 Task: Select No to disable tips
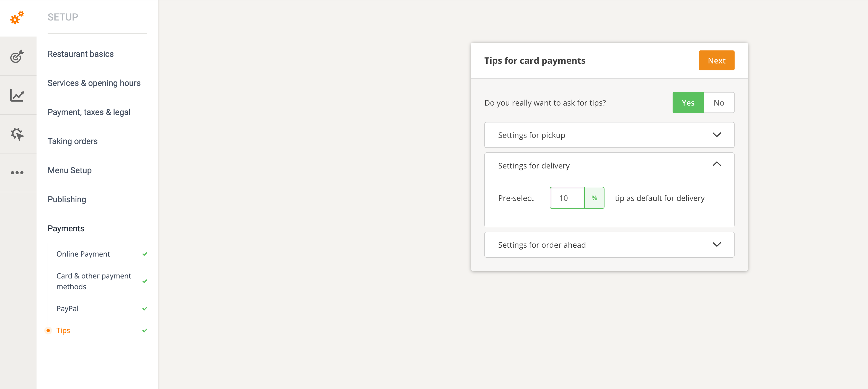(x=719, y=103)
